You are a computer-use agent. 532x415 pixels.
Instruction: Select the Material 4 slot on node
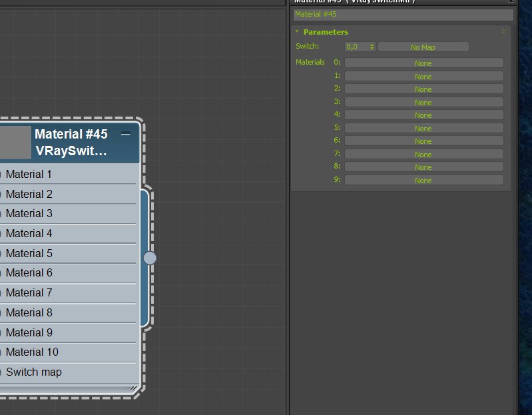[68, 233]
